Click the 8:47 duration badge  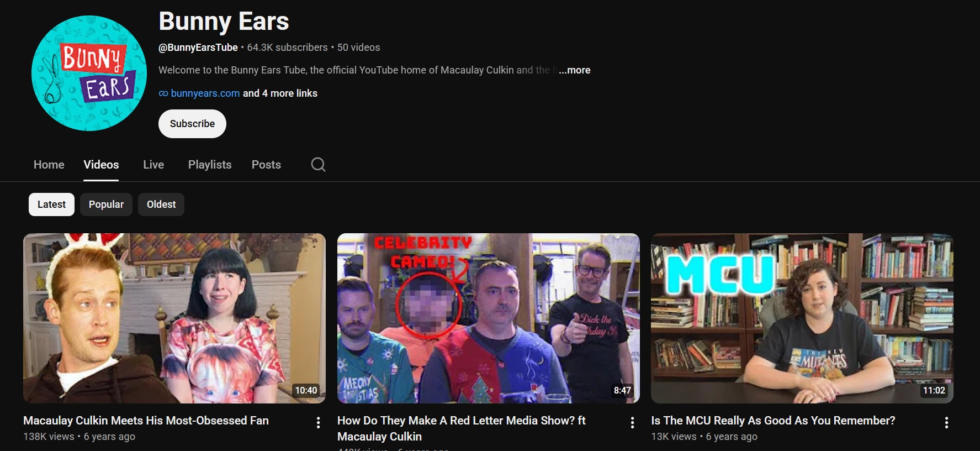[622, 391]
